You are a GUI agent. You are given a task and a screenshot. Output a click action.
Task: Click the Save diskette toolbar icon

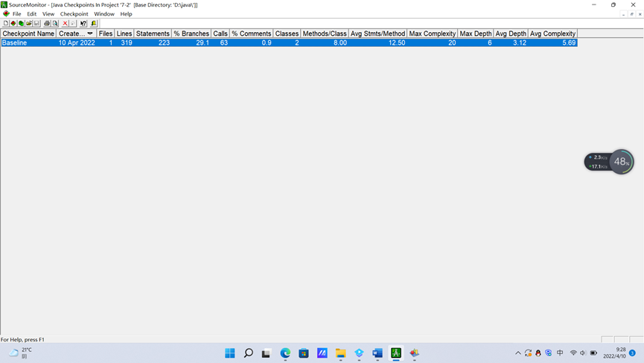click(36, 23)
